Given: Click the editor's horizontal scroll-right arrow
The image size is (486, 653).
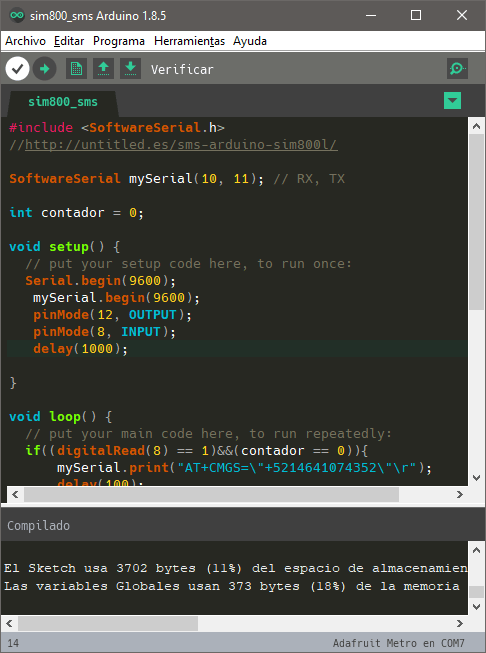Looking at the screenshot, I should tap(460, 494).
